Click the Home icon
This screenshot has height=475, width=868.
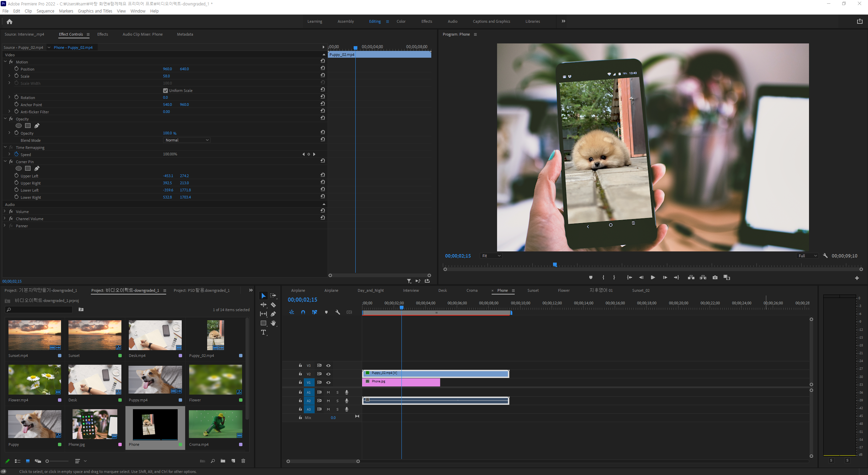tap(9, 22)
